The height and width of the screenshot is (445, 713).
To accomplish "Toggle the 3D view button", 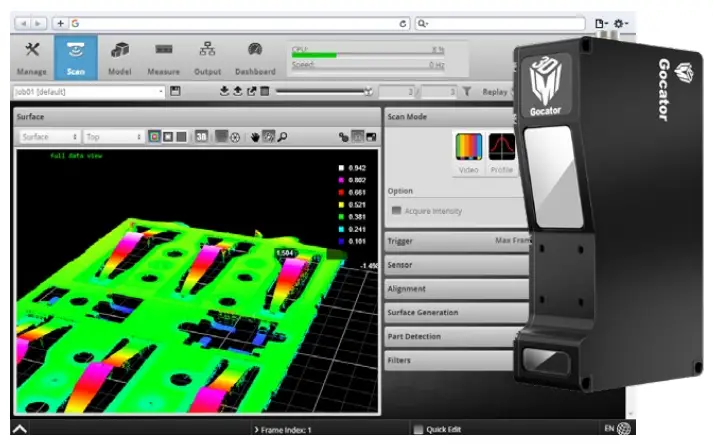I will [x=201, y=137].
